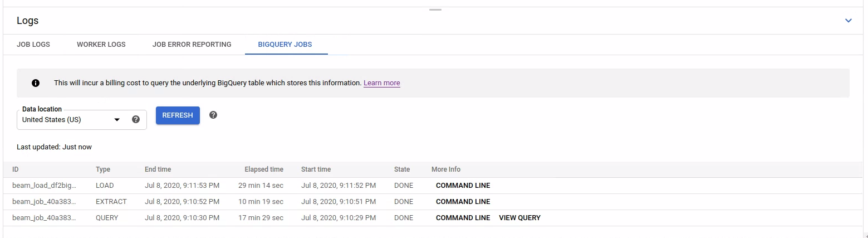This screenshot has height=238, width=868.
Task: Click the State column header
Action: 402,169
